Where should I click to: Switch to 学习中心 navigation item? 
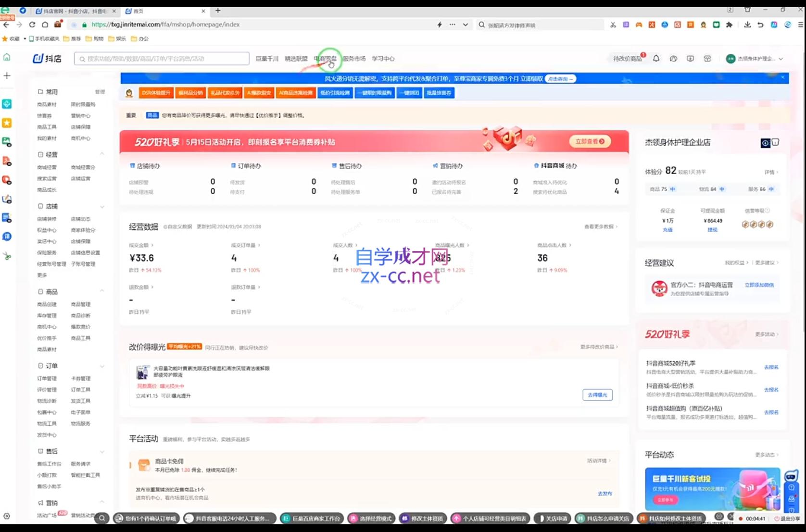point(383,59)
